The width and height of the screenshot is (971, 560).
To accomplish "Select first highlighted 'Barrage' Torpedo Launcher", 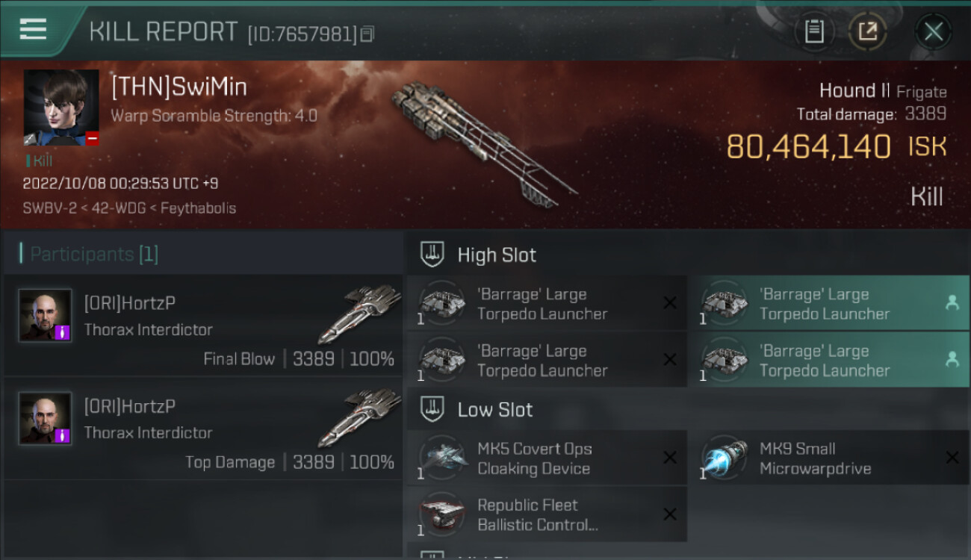I will [829, 303].
